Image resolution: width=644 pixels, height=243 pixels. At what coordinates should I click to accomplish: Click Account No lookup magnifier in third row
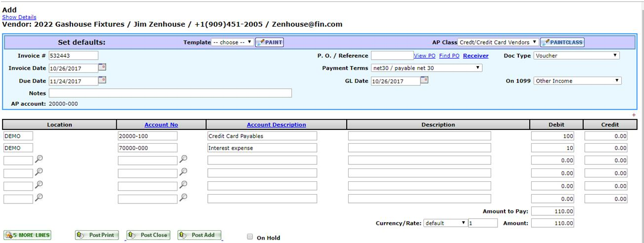(x=183, y=160)
